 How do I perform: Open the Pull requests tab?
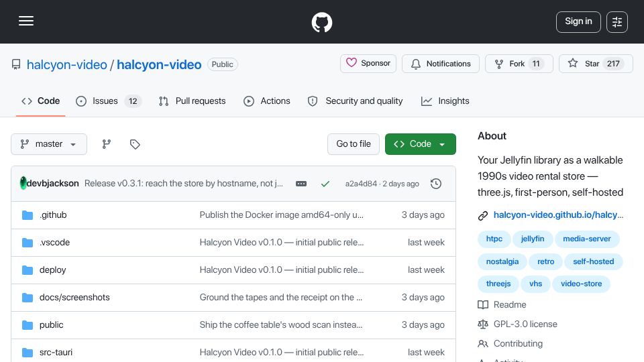(x=193, y=101)
